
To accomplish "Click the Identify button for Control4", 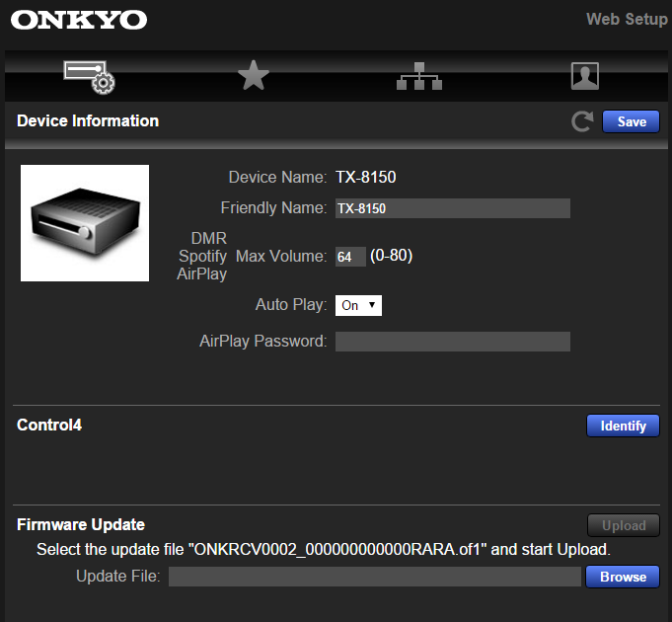I will click(623, 426).
